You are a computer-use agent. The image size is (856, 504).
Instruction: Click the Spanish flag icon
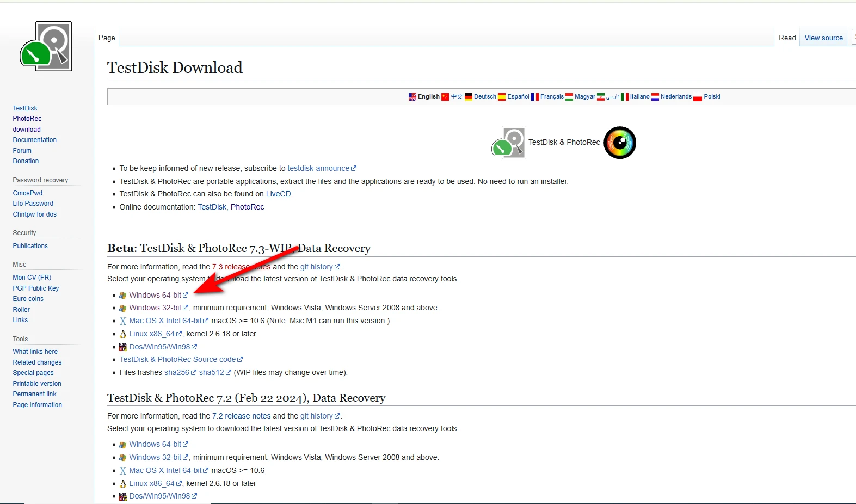click(502, 97)
